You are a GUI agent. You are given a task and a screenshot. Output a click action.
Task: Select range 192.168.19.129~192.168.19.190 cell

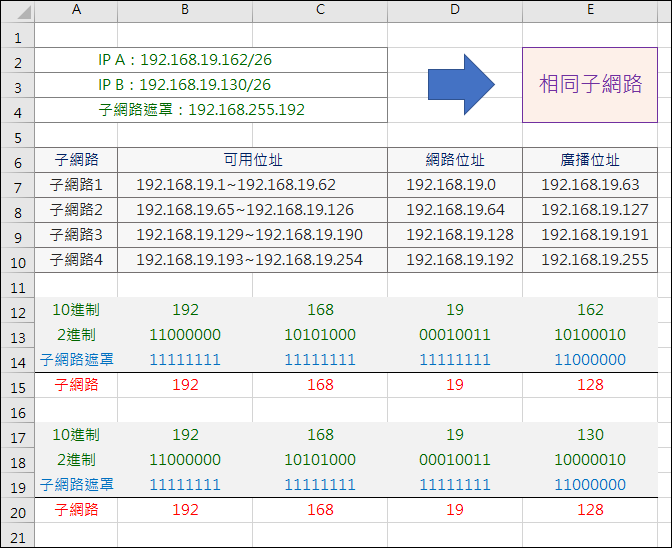(x=252, y=235)
